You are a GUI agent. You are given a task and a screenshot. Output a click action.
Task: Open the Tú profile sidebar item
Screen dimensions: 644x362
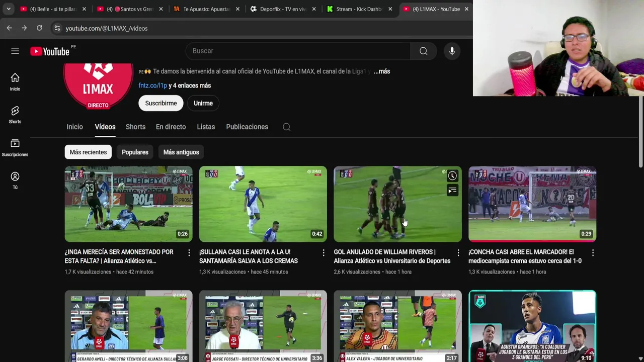15,180
